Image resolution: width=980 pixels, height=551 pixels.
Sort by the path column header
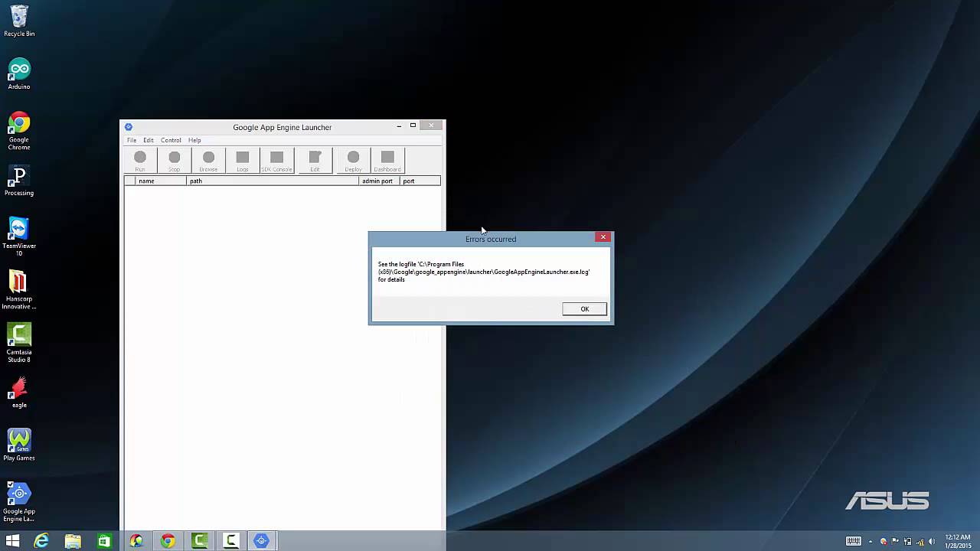(x=273, y=181)
